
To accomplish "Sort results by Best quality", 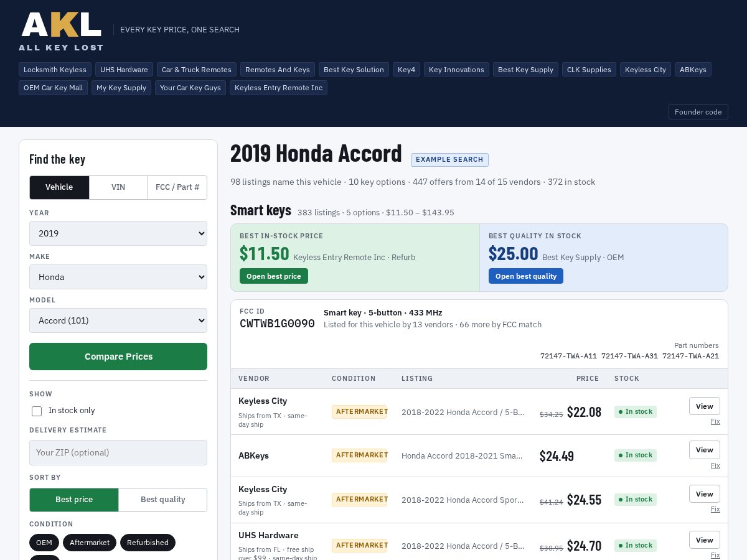I will click(x=162, y=500).
